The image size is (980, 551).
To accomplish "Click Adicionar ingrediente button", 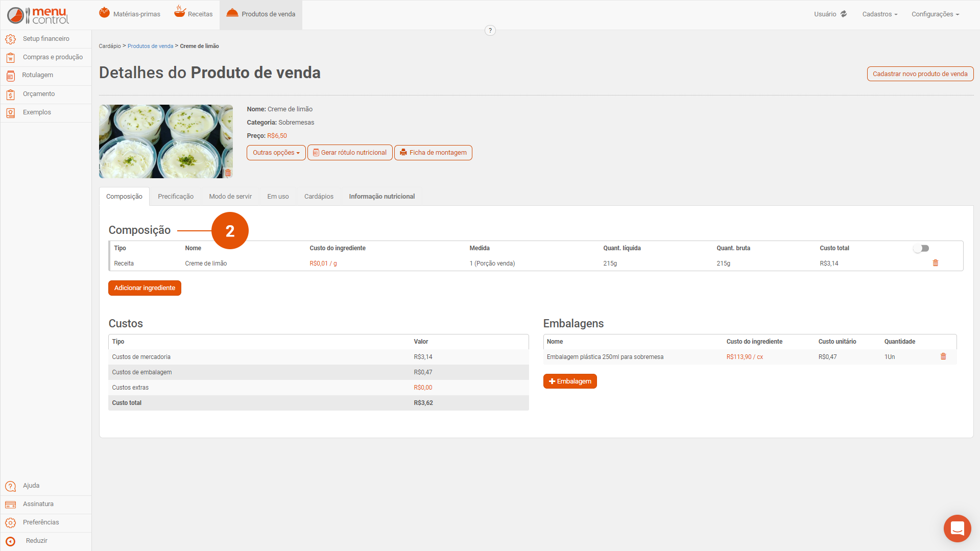I will [x=145, y=288].
